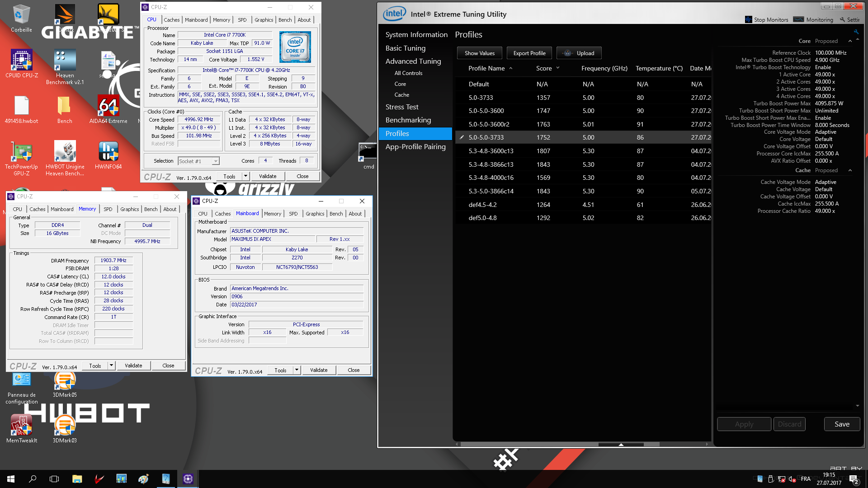
Task: Click the Export Profile button
Action: 529,53
